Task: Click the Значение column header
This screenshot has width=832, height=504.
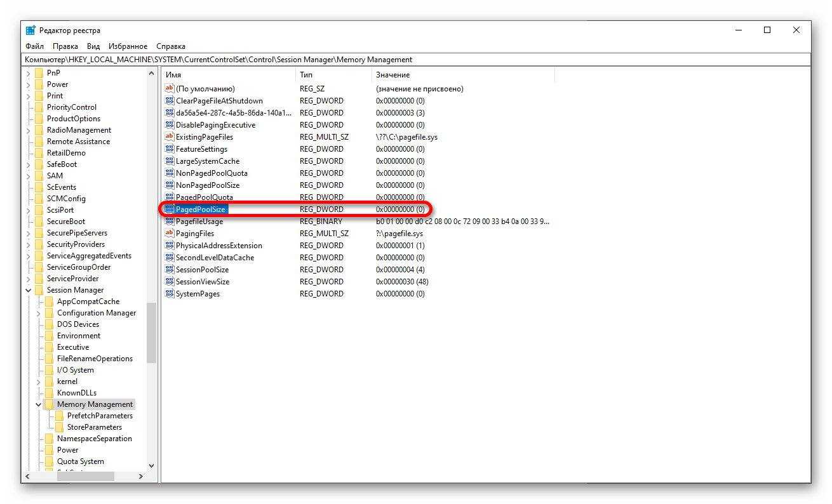Action: point(393,75)
